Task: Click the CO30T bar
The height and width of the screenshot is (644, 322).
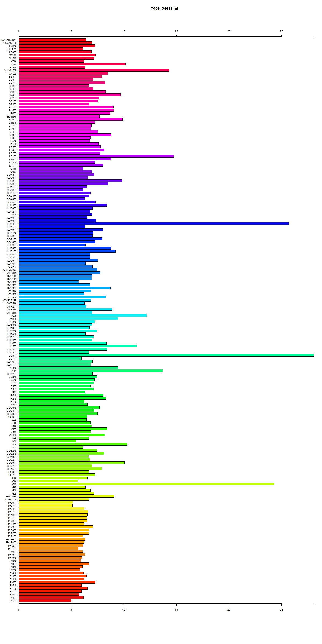Action: [x=72, y=463]
